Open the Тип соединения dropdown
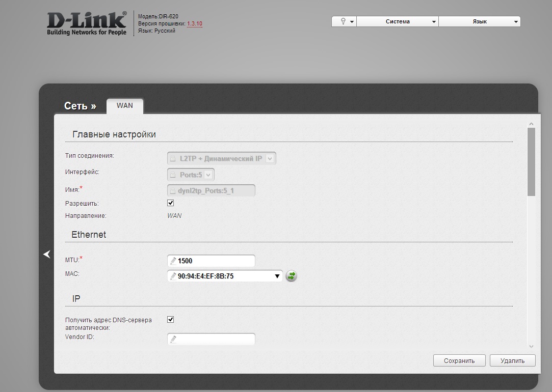 click(x=221, y=159)
